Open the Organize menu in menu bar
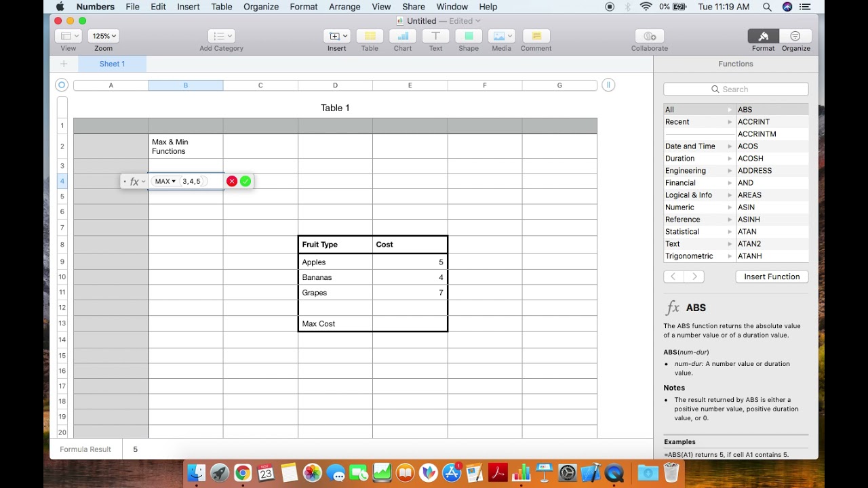The image size is (868, 488). (x=261, y=7)
